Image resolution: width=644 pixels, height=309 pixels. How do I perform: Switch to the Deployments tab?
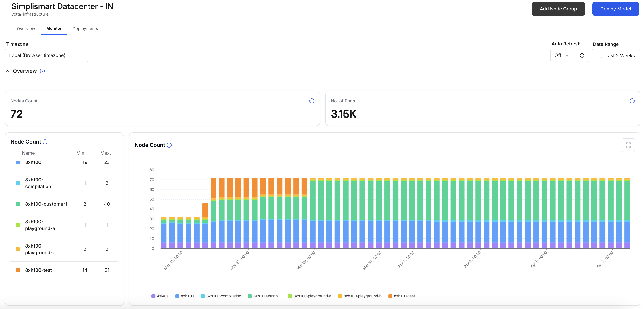tap(85, 28)
